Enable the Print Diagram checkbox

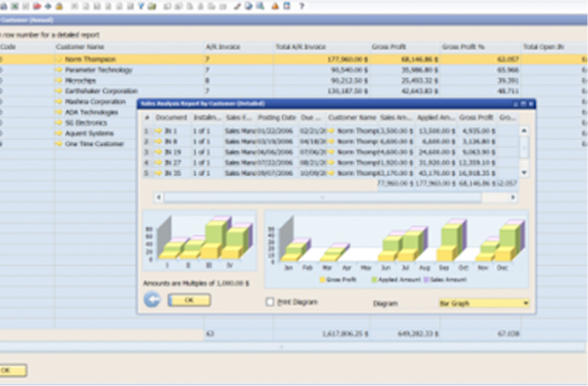tap(270, 302)
